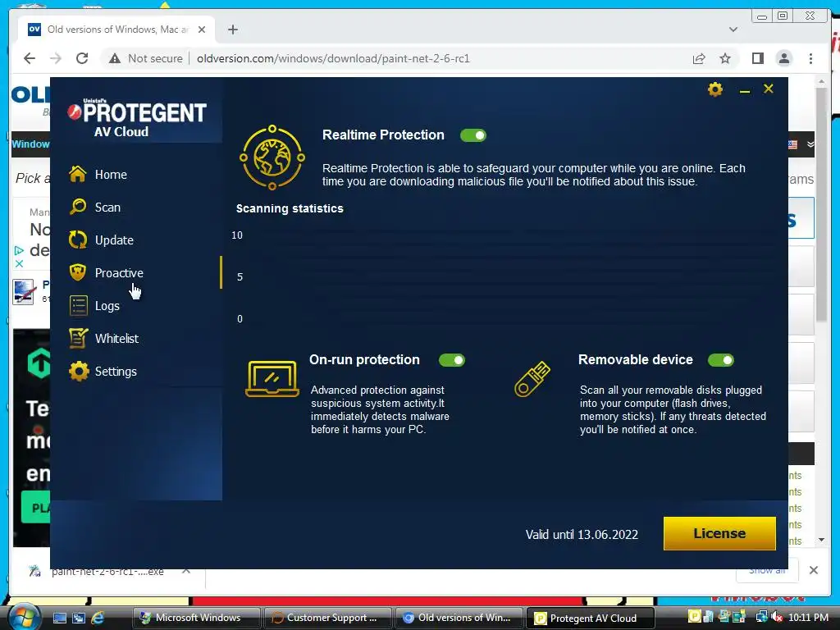Share this page from the Chrome toolbar
The image size is (840, 630).
[x=699, y=58]
